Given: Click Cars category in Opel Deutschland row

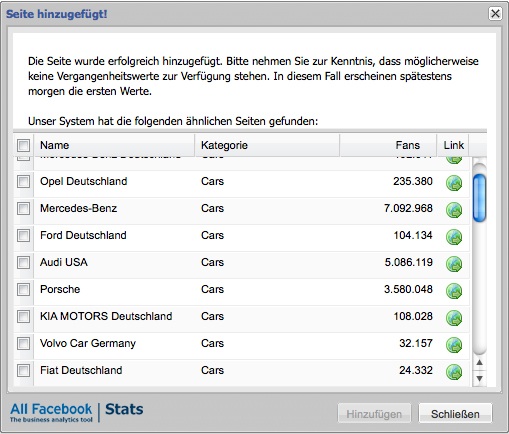Looking at the screenshot, I should click(212, 181).
